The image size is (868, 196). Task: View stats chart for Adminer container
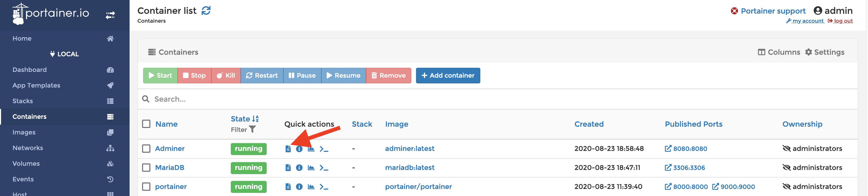311,149
